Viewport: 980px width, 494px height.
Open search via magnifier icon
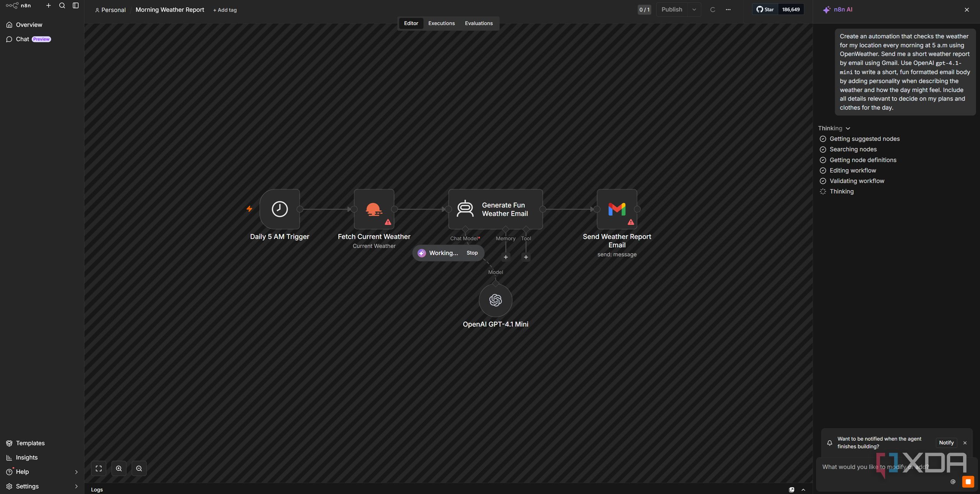(62, 5)
